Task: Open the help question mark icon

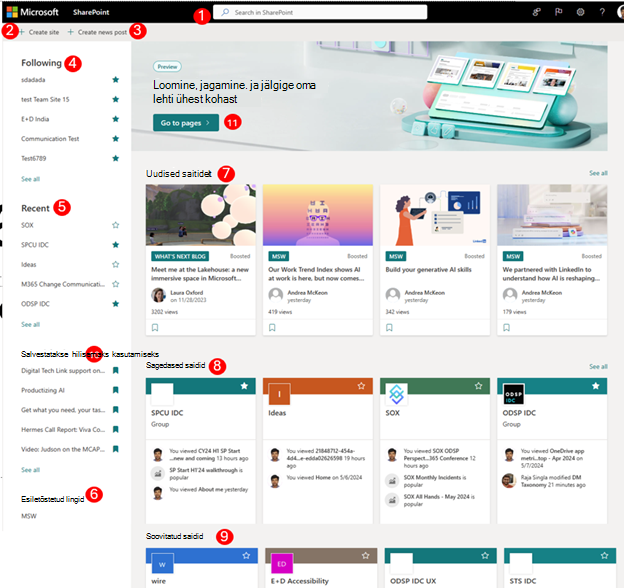Action: 602,12
